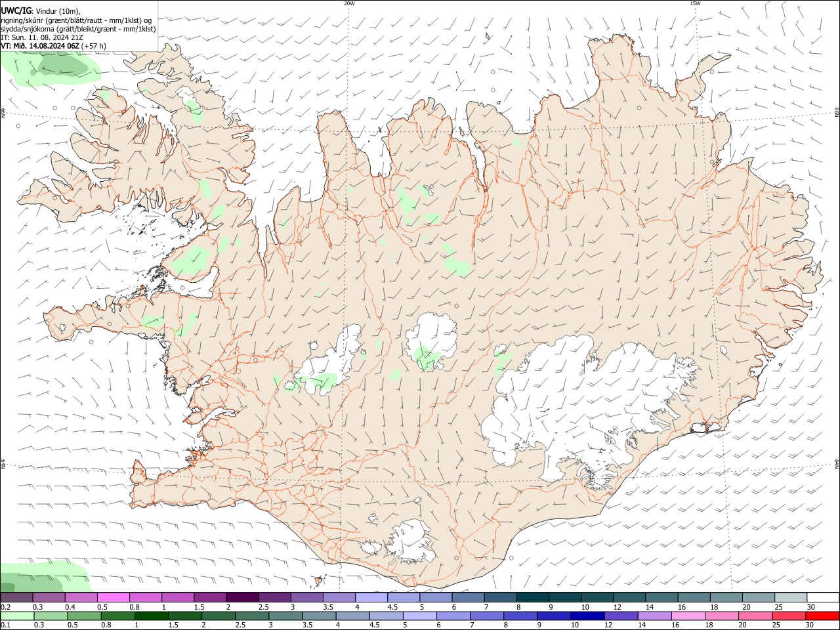Pick the darkest green swatch between 1 and 1.5 in the lower legend
840x630 pixels.
pyautogui.click(x=152, y=616)
